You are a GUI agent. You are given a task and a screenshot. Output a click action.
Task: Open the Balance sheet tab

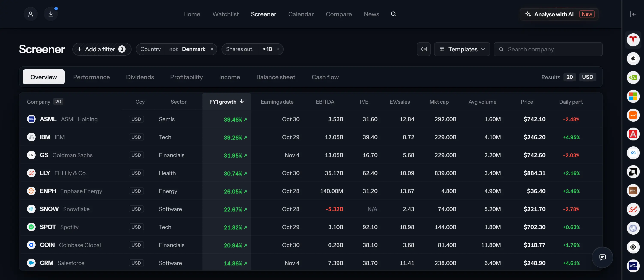tap(276, 77)
